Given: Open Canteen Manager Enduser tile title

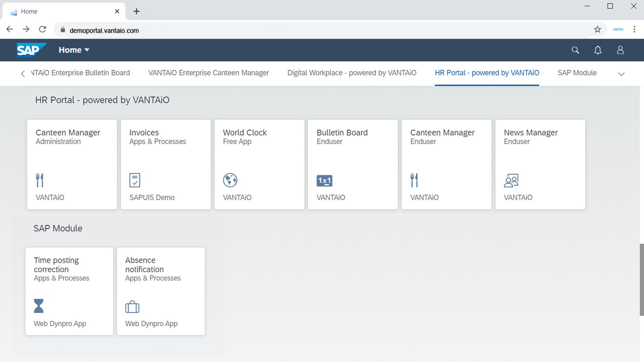Looking at the screenshot, I should (442, 132).
